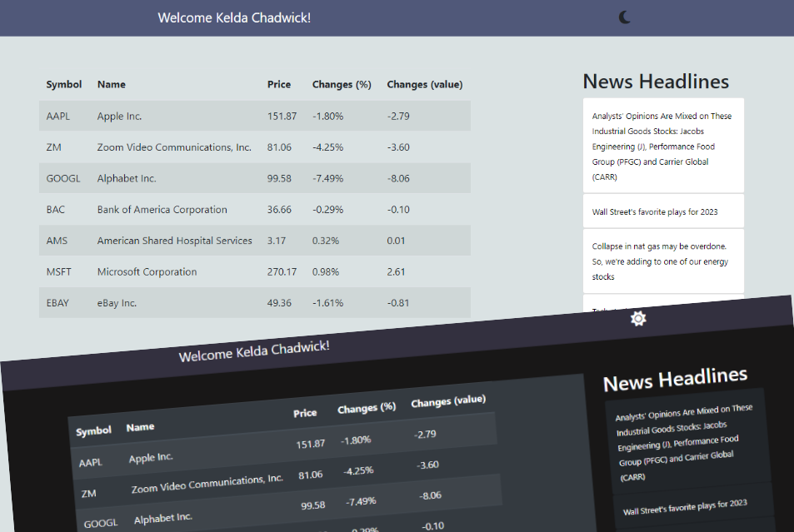Select the EBAY symbol cell
The height and width of the screenshot is (532, 794).
(57, 303)
